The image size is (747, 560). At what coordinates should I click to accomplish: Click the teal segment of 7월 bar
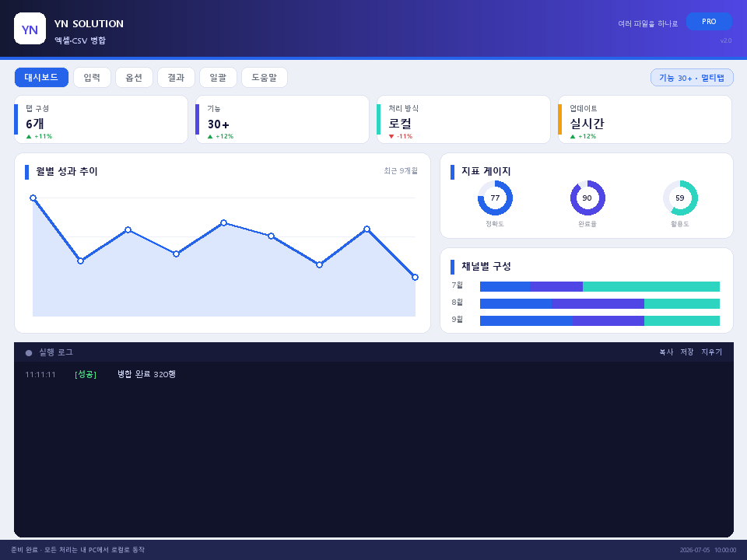point(651,287)
